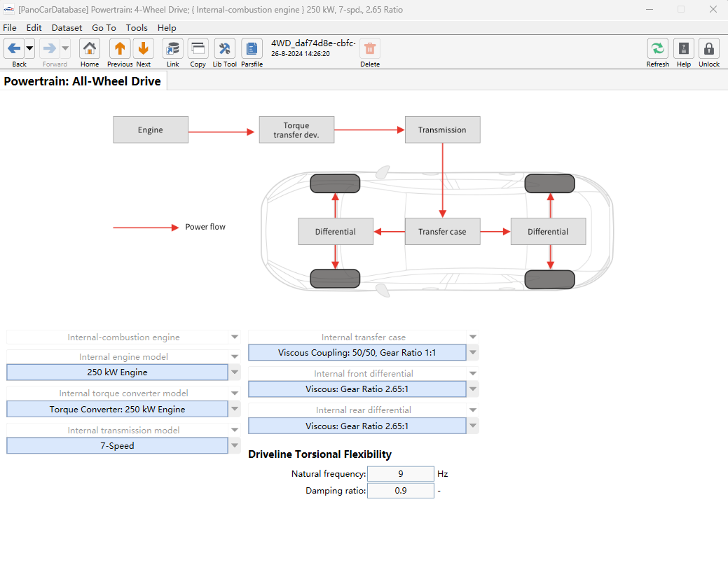The image size is (728, 565).
Task: Click the Unlock padlock icon
Action: [x=709, y=48]
